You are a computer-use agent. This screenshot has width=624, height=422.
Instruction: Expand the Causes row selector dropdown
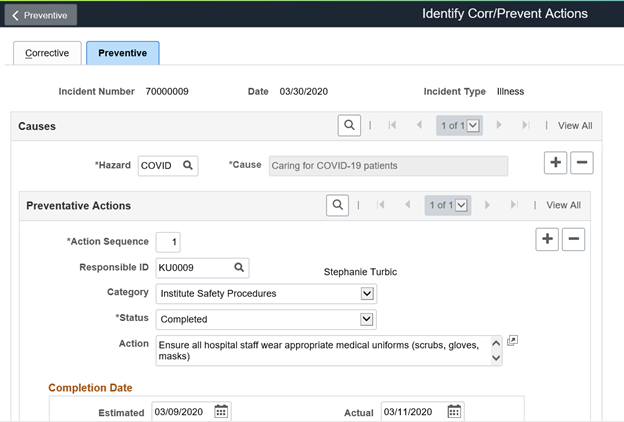(x=473, y=125)
